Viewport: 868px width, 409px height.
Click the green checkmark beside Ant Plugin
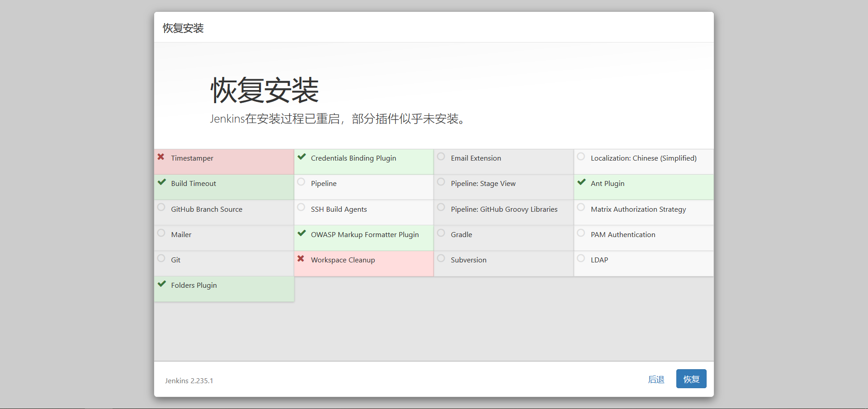click(581, 182)
